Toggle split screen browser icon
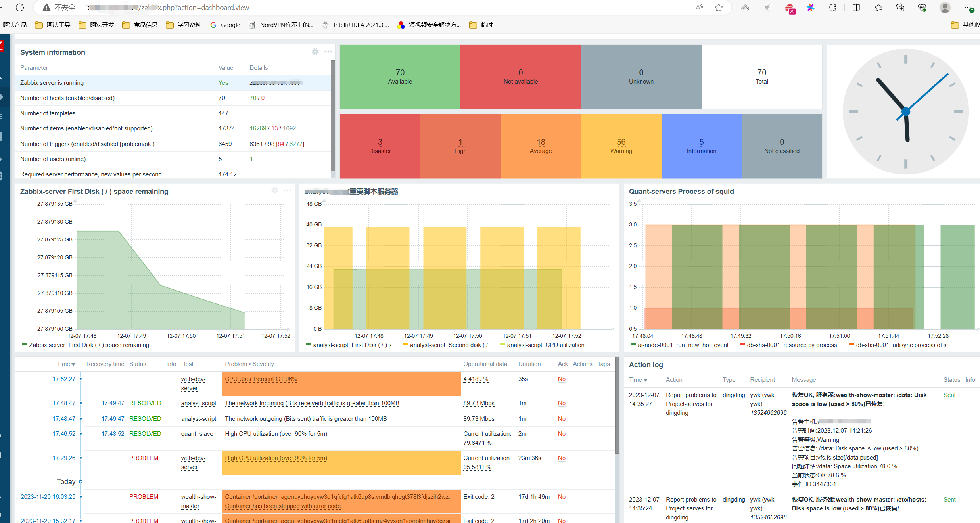This screenshot has width=980, height=523. (856, 8)
